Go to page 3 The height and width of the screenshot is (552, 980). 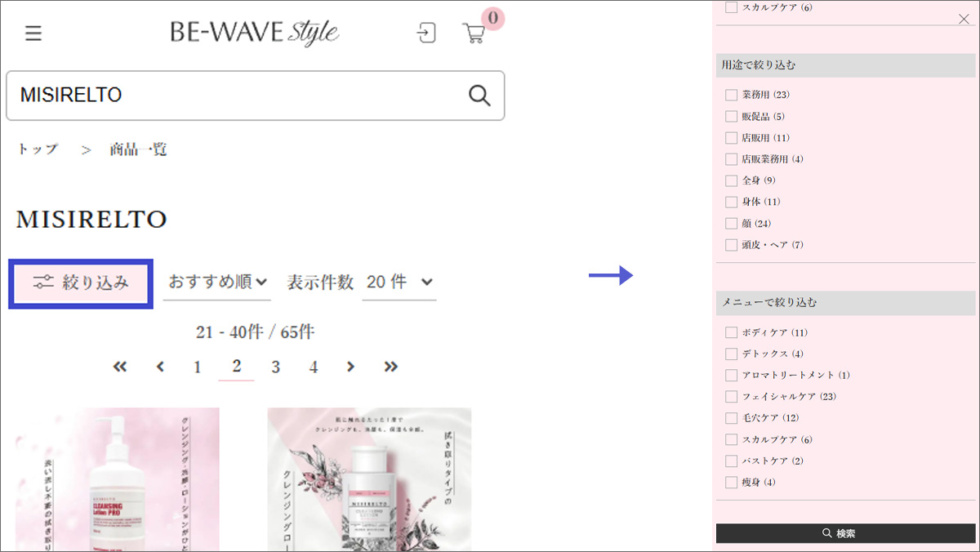point(275,367)
